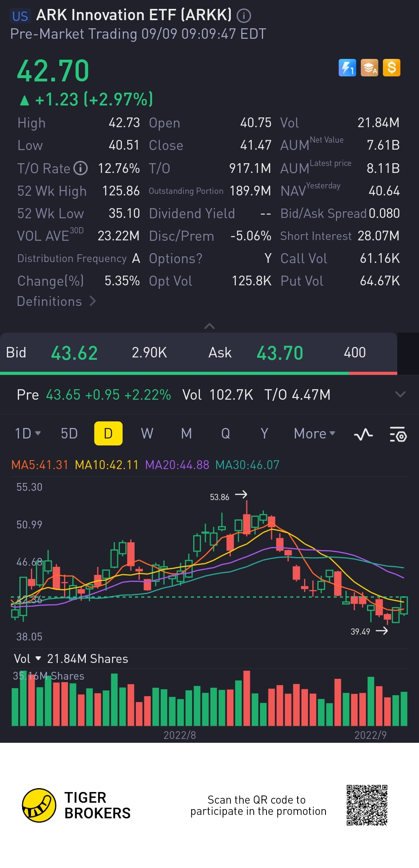This screenshot has height=868, width=419.
Task: Open the blue lightning quick-trade icon
Action: tap(347, 68)
